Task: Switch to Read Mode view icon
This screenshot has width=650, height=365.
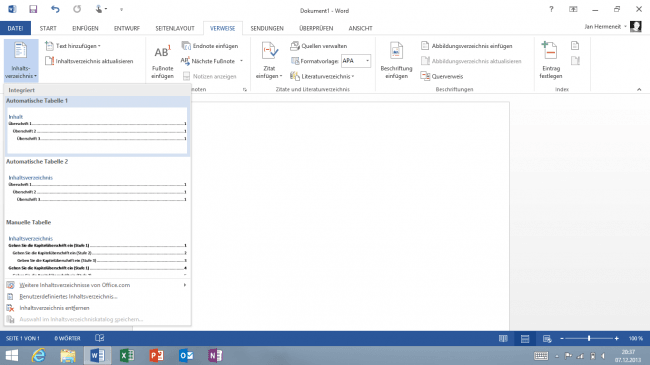Action: [x=503, y=339]
